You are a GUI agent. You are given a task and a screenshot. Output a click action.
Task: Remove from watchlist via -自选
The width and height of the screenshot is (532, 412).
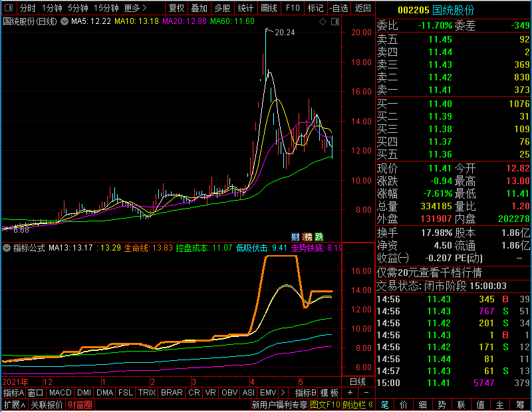[339, 8]
